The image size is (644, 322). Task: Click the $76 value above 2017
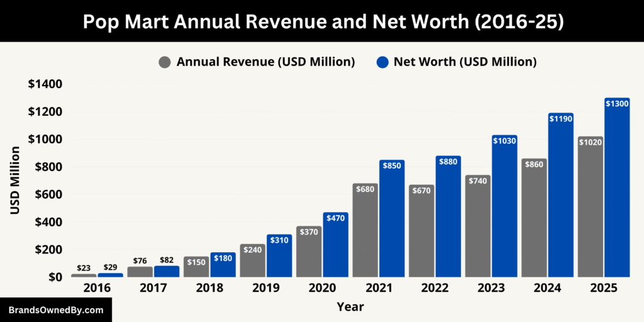point(140,261)
